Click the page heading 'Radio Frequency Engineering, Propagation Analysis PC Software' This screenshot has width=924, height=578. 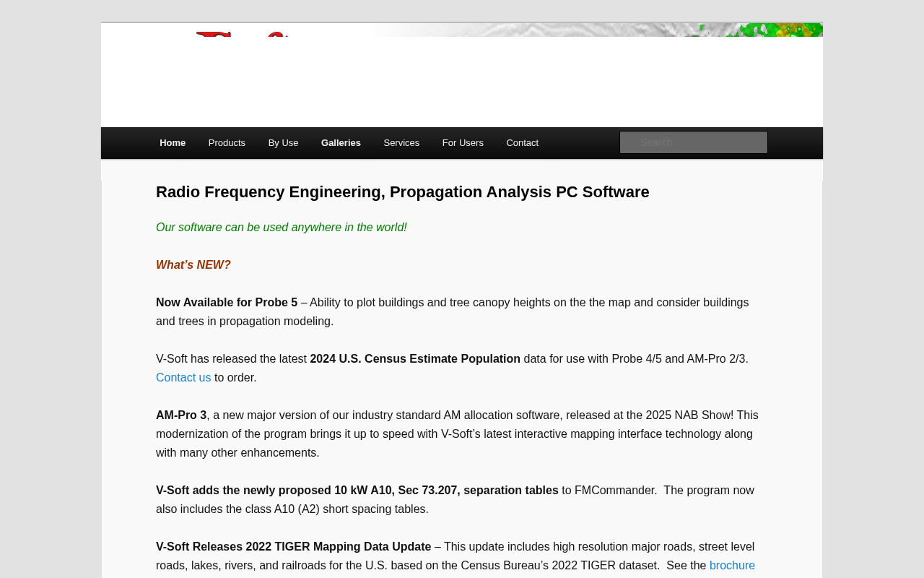pos(403,192)
